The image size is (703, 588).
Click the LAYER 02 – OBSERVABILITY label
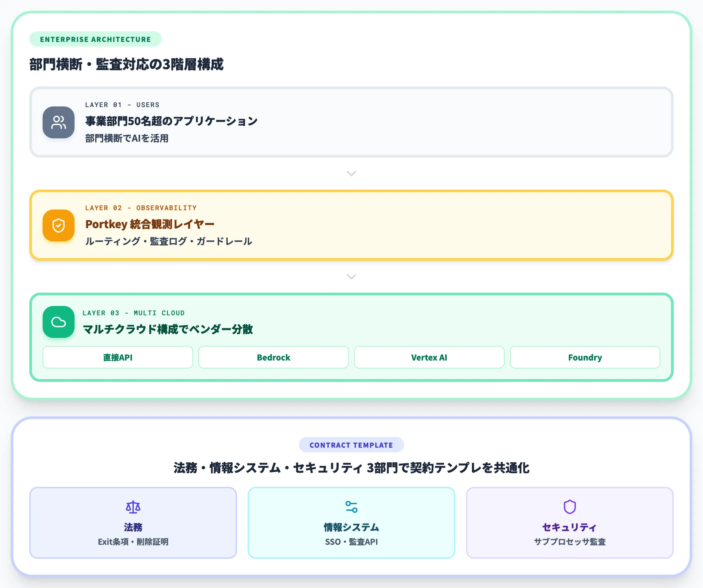(141, 208)
